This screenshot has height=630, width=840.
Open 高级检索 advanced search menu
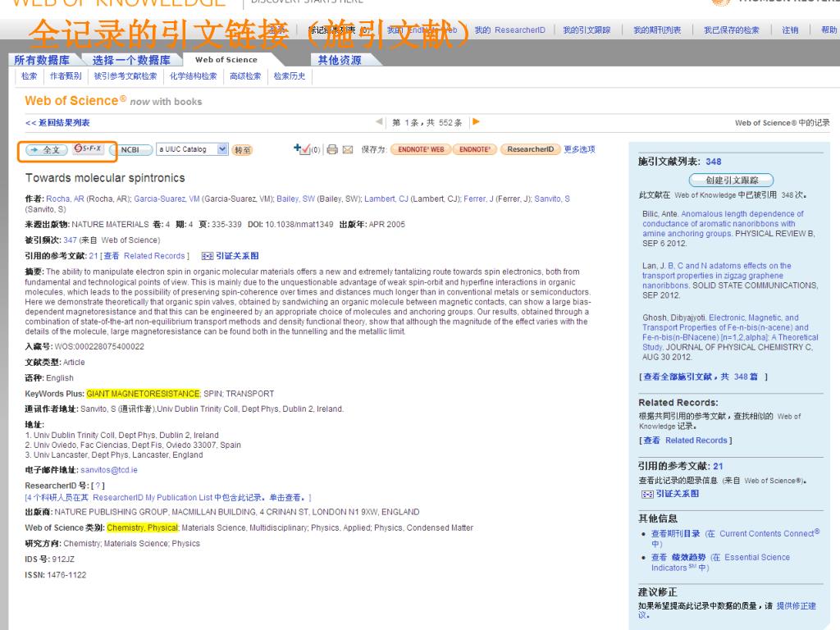coord(244,76)
